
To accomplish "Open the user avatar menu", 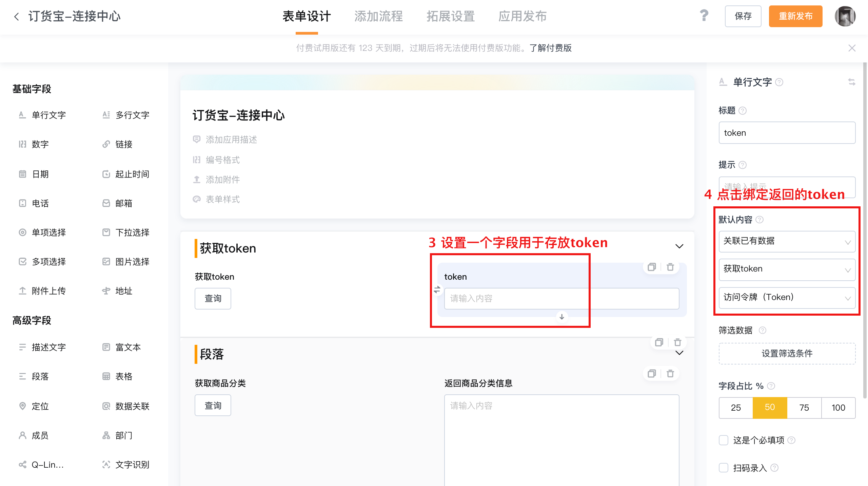I will (x=845, y=16).
